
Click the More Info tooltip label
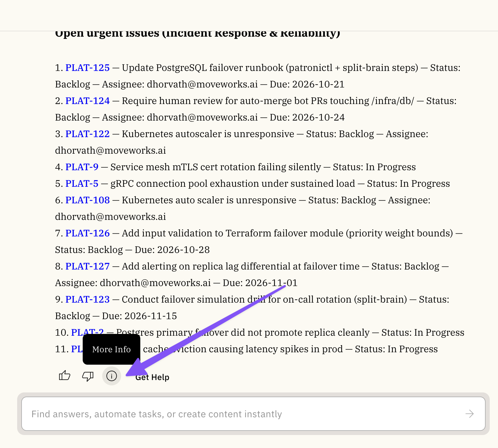(x=111, y=349)
